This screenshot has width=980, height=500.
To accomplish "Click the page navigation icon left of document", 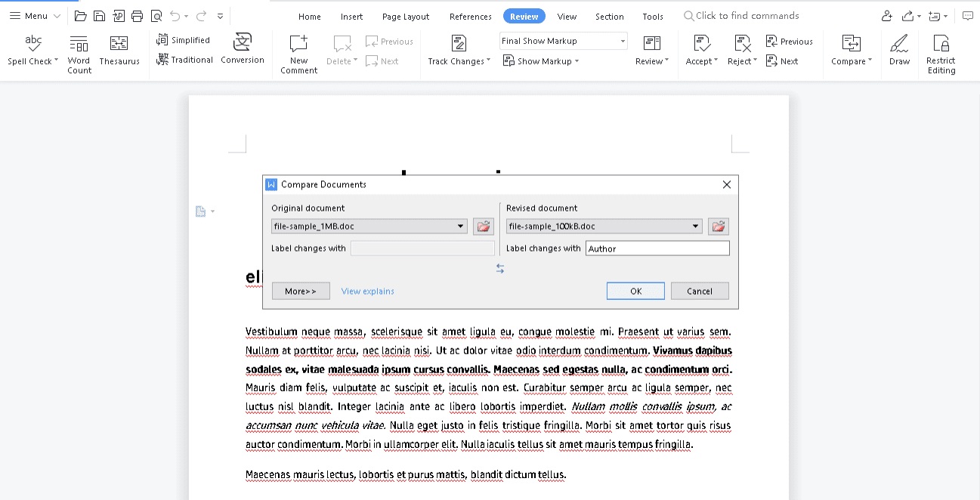I will [x=201, y=211].
